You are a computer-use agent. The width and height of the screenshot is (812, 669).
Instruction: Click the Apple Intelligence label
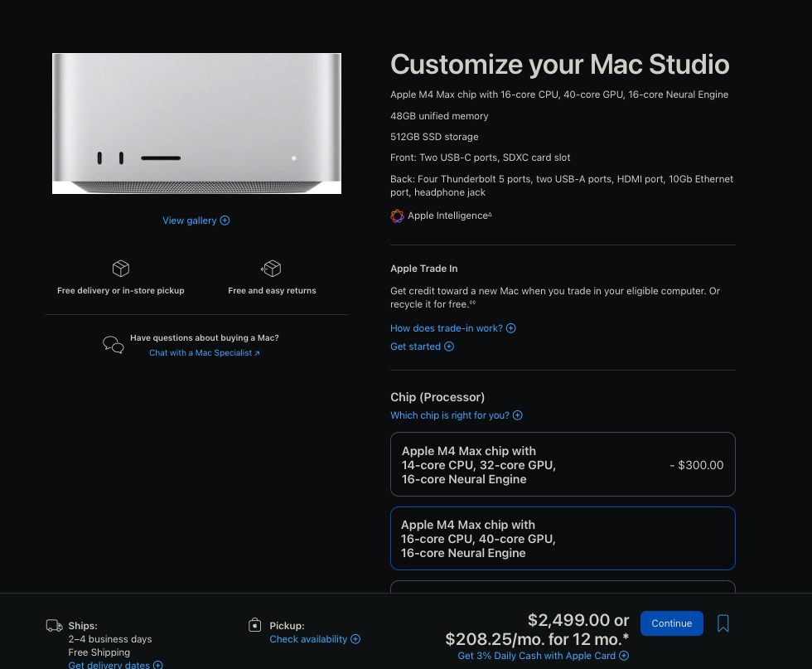click(449, 216)
